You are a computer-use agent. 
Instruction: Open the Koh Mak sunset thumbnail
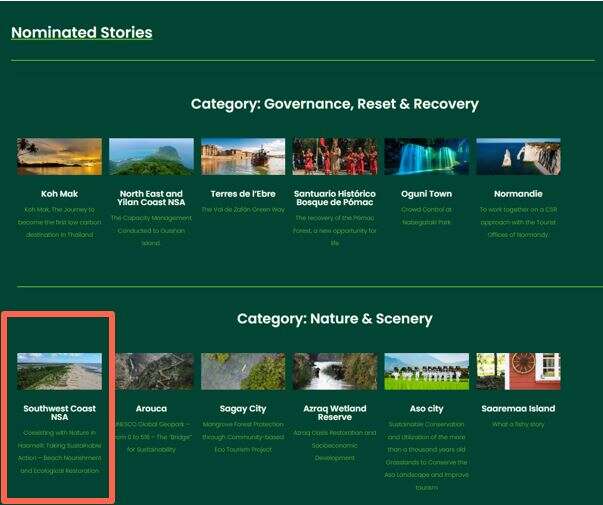59,156
